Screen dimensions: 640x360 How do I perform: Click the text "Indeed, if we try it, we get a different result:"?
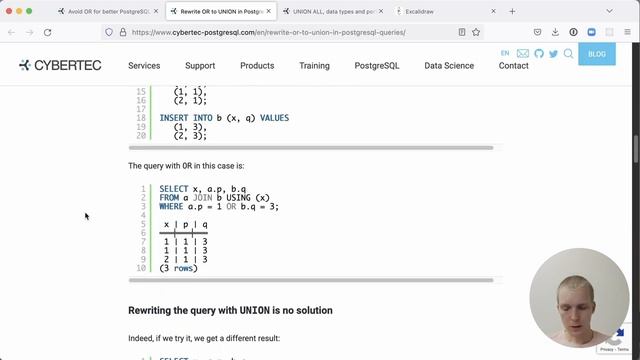click(204, 338)
